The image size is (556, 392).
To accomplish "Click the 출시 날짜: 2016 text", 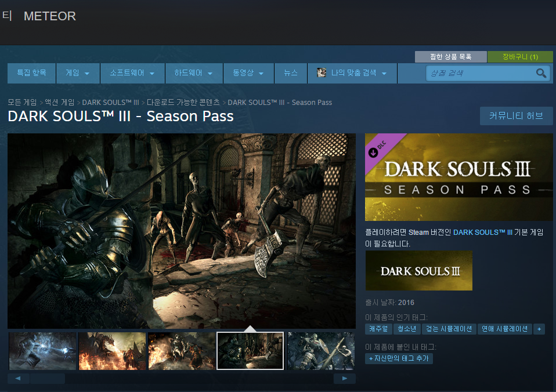I will pos(389,302).
